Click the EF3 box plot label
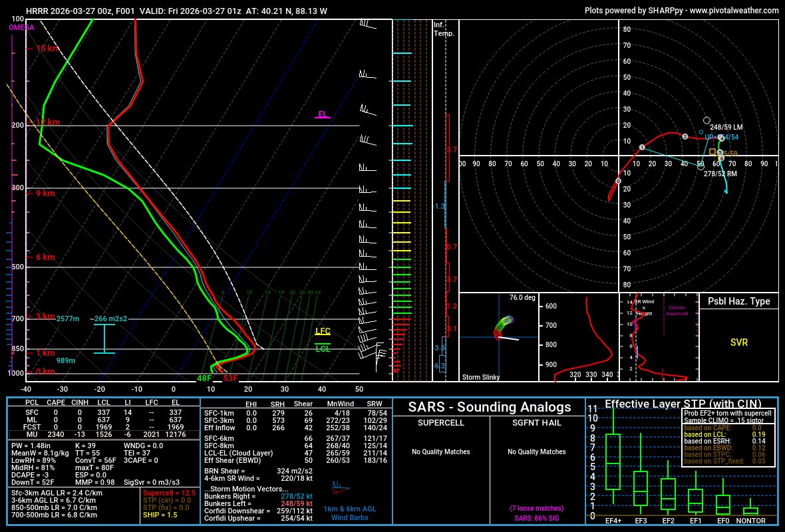This screenshot has height=532, width=785. pyautogui.click(x=641, y=521)
